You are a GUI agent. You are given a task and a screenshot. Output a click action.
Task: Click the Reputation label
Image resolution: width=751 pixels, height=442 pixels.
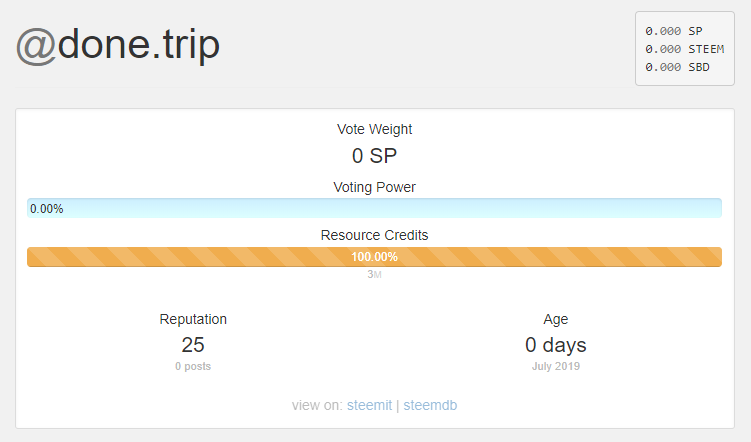tap(193, 319)
